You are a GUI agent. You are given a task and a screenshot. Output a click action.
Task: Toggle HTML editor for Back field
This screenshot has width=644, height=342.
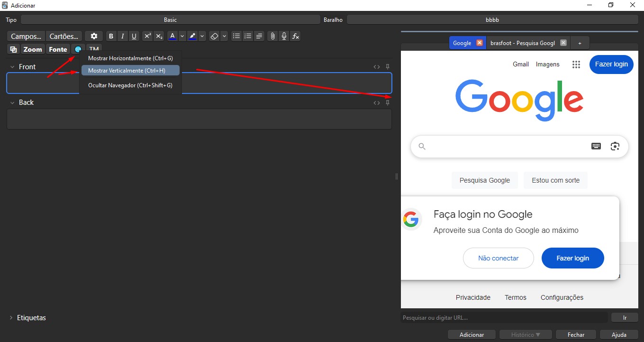[377, 102]
